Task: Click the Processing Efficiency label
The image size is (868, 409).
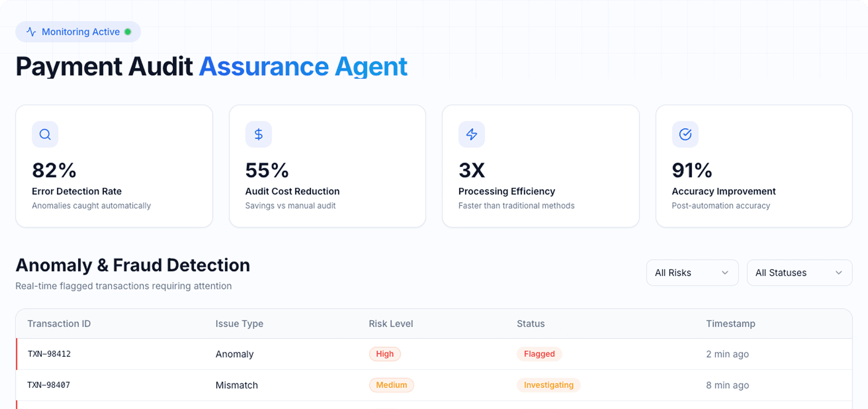Action: [507, 191]
